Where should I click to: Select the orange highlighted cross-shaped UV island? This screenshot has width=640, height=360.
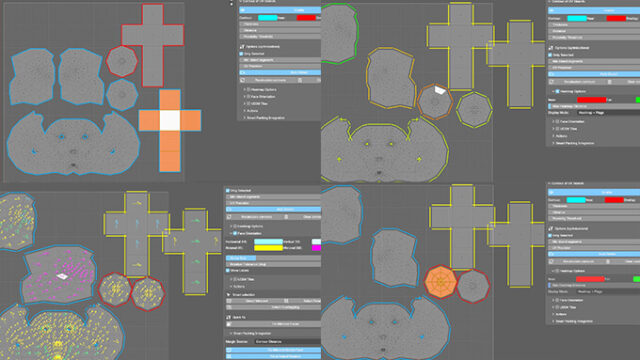(x=170, y=130)
